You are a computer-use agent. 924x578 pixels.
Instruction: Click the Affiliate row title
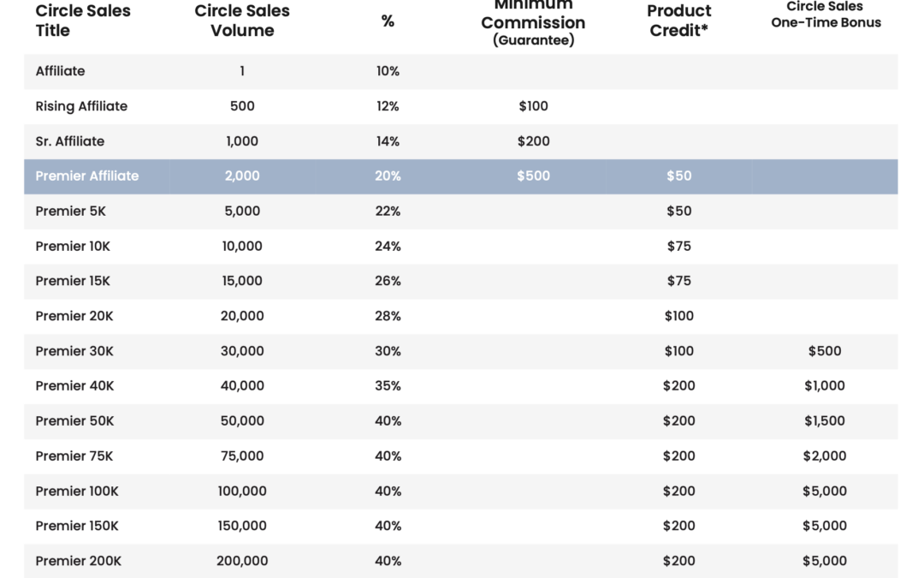coord(60,71)
